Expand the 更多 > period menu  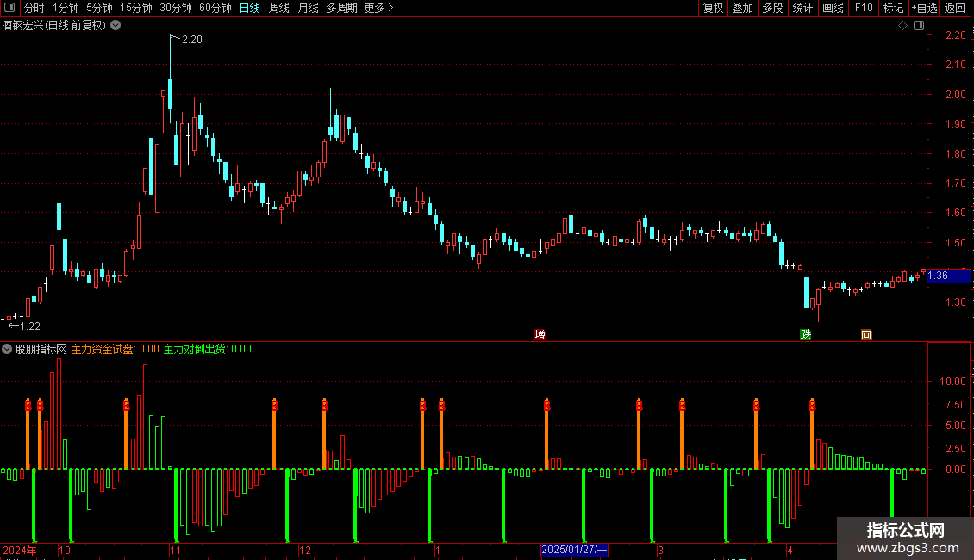[378, 8]
